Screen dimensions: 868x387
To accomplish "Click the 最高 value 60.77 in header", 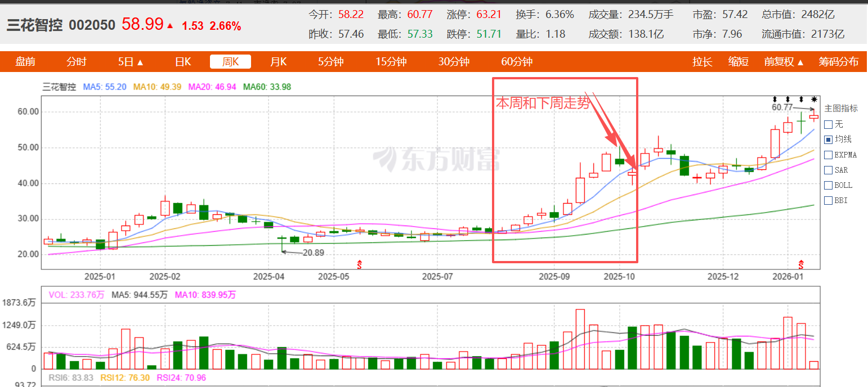I will click(420, 15).
